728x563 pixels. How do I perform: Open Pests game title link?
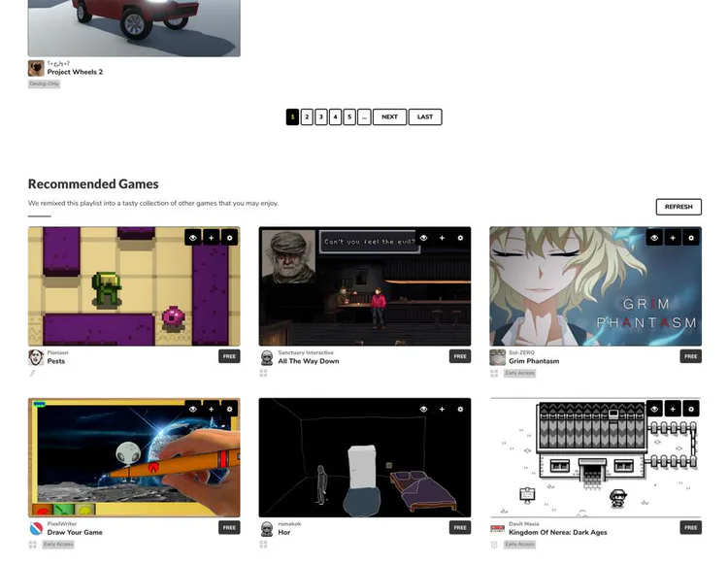56,361
